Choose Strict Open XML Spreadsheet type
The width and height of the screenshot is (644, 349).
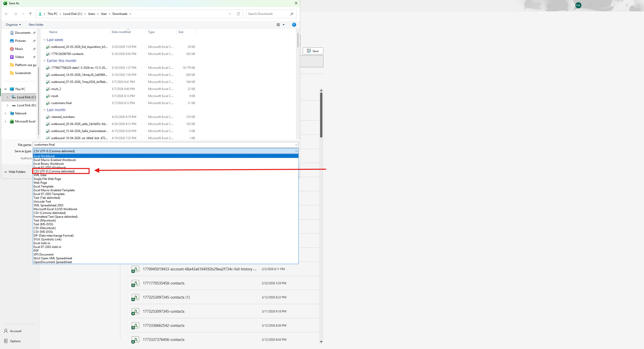(165, 258)
